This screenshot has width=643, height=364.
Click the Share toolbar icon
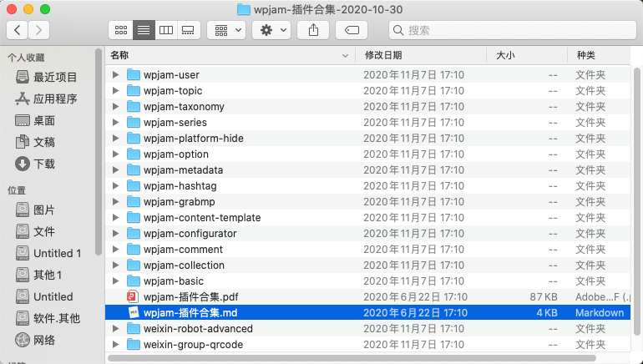[x=314, y=30]
